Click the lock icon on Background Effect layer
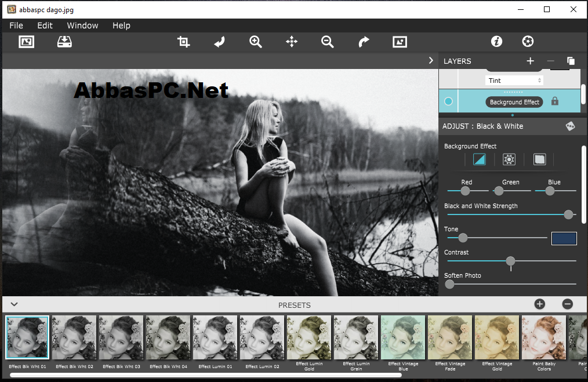 (555, 101)
